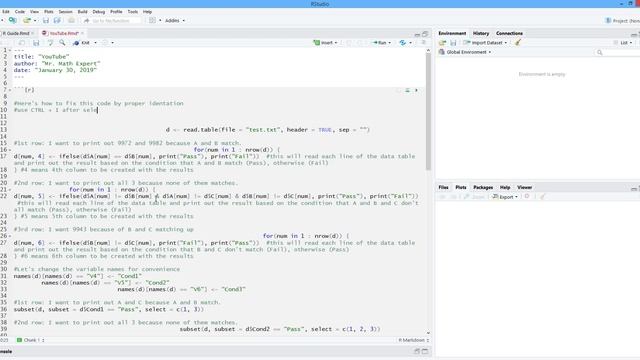This screenshot has height=360, width=640.
Task: Minimize the source editor pane
Action: [417, 34]
